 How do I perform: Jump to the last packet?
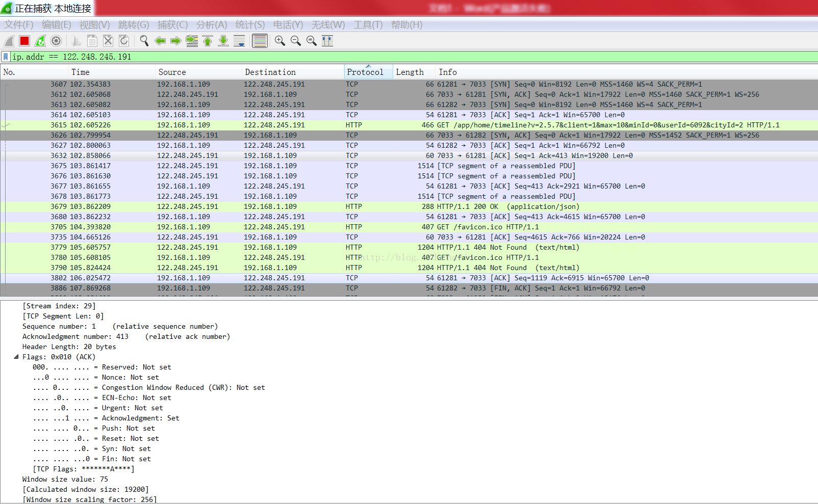tap(223, 41)
